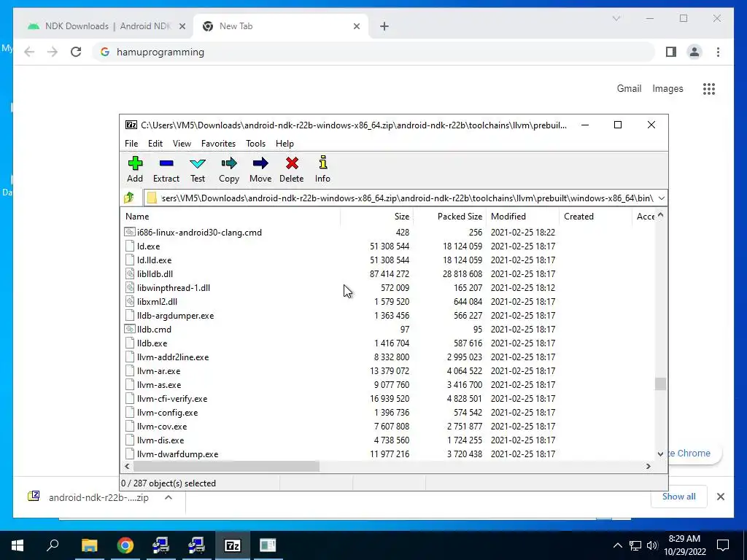Select llvm-cfi-verify.exe file name
This screenshot has width=747, height=560.
tap(172, 399)
